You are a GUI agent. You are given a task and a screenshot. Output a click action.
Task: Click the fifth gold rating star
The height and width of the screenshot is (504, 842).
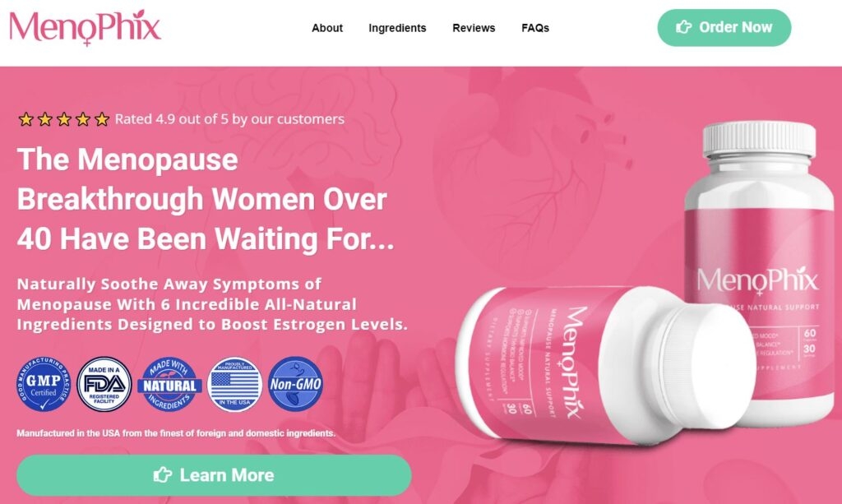[102, 119]
